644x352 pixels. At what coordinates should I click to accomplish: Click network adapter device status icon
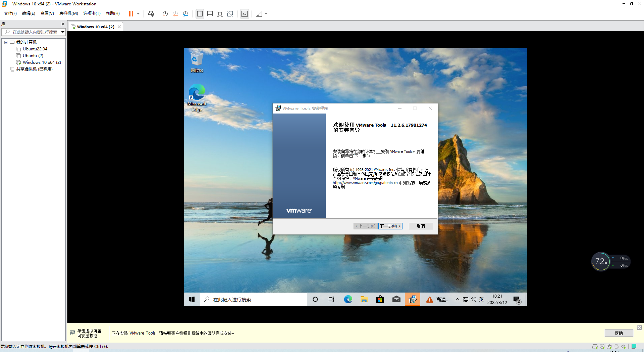coord(609,347)
